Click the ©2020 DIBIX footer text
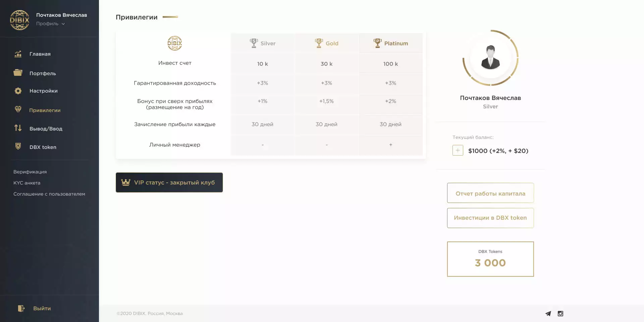644x322 pixels. pos(150,314)
